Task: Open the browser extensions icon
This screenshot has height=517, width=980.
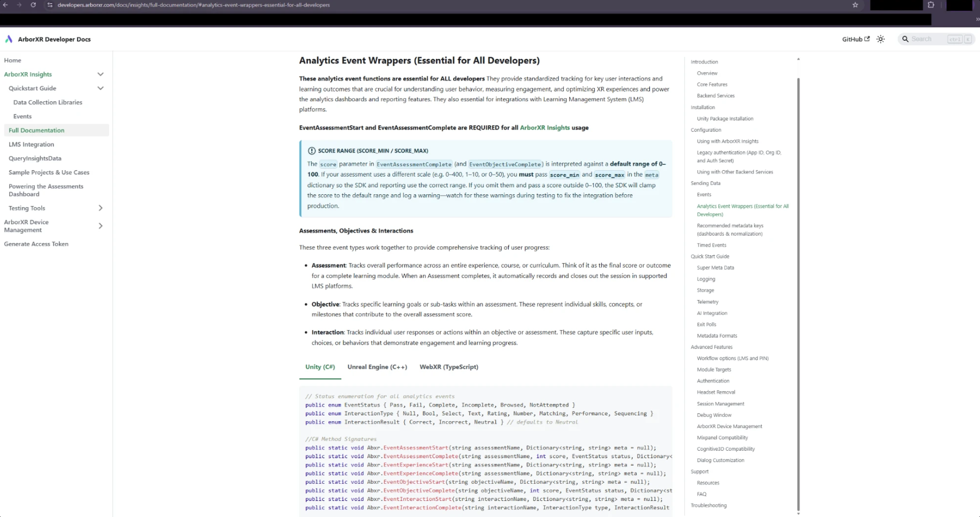Action: pos(931,5)
